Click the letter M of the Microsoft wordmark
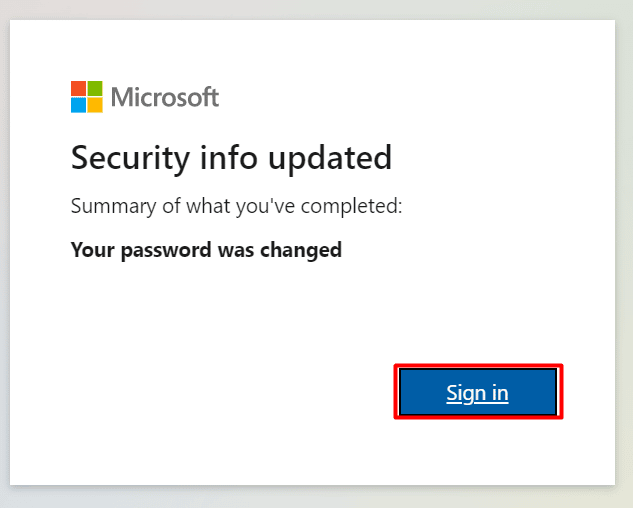Screen dimensions: 633x508 (121, 97)
